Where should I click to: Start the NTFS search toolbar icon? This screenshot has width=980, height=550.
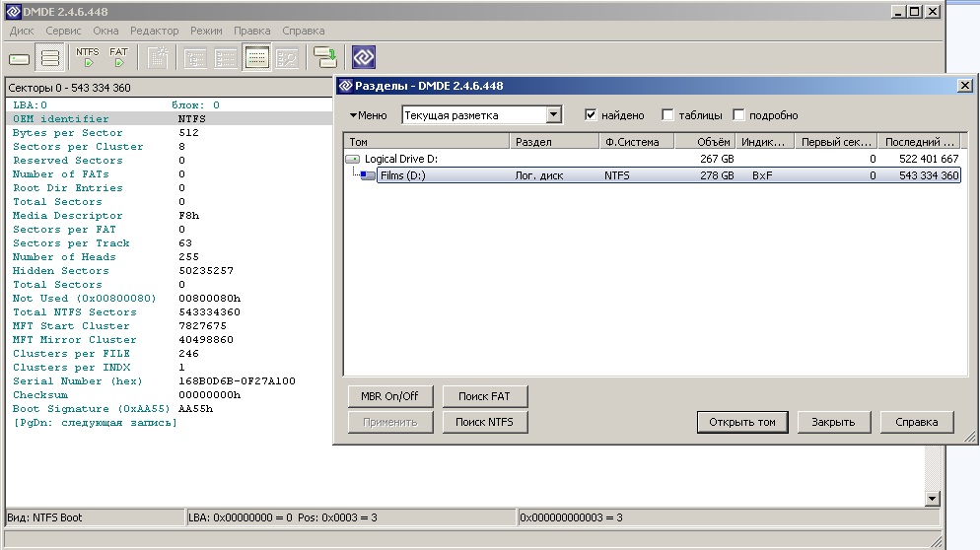click(x=87, y=57)
